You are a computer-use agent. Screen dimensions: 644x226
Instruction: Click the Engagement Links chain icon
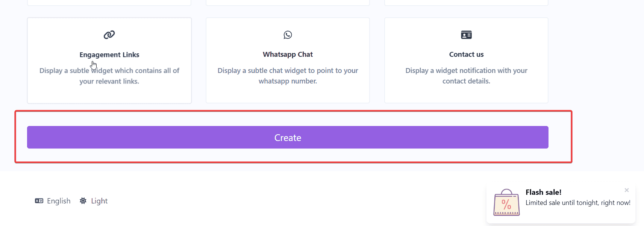click(109, 35)
